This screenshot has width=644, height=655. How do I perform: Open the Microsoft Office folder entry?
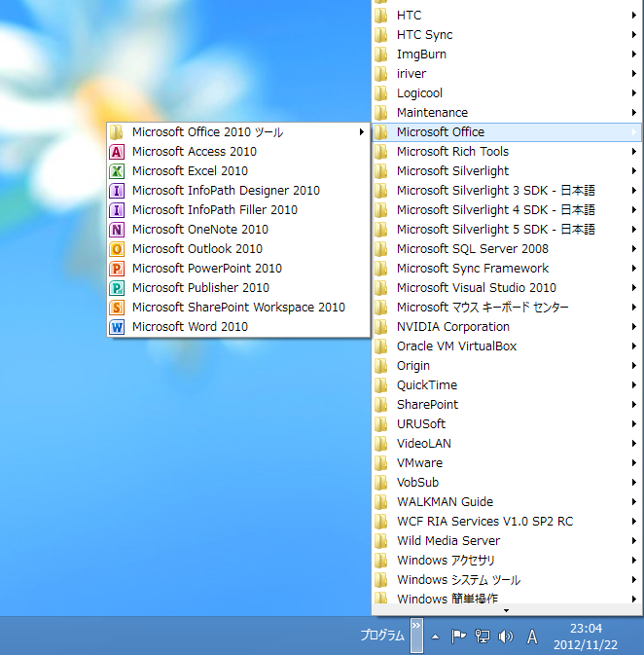tap(507, 132)
